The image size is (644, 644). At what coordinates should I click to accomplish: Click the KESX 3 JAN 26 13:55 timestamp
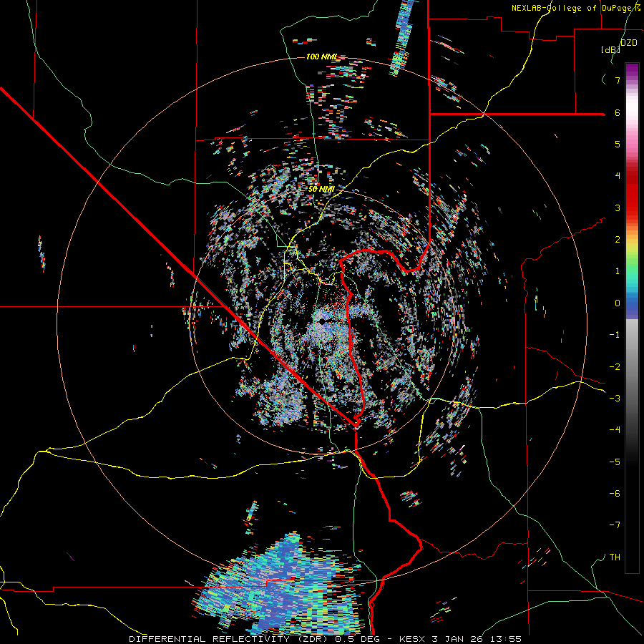coord(457,639)
